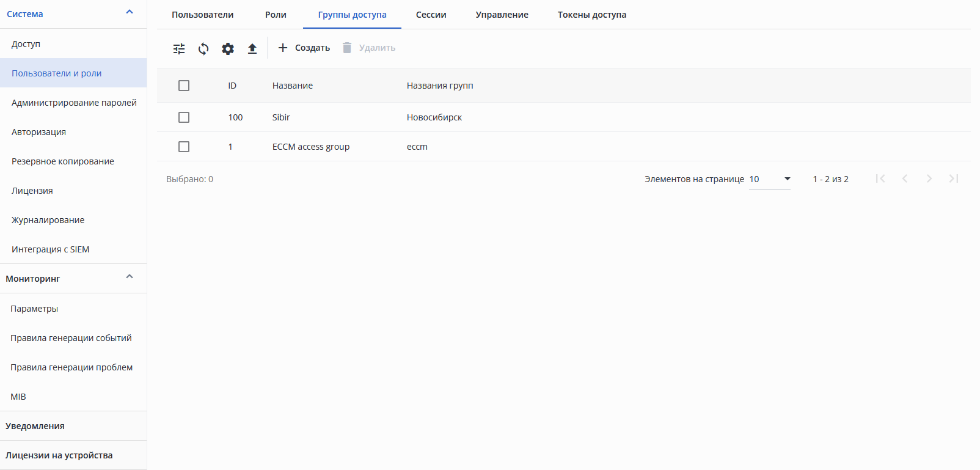Open Лицензия in the sidebar
The width and height of the screenshot is (980, 470).
click(x=32, y=191)
